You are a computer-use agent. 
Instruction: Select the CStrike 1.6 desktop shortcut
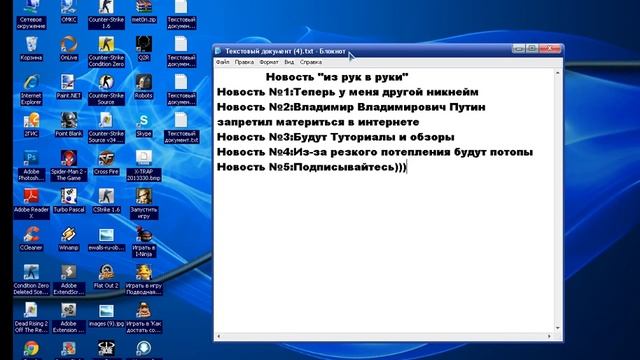(106, 201)
